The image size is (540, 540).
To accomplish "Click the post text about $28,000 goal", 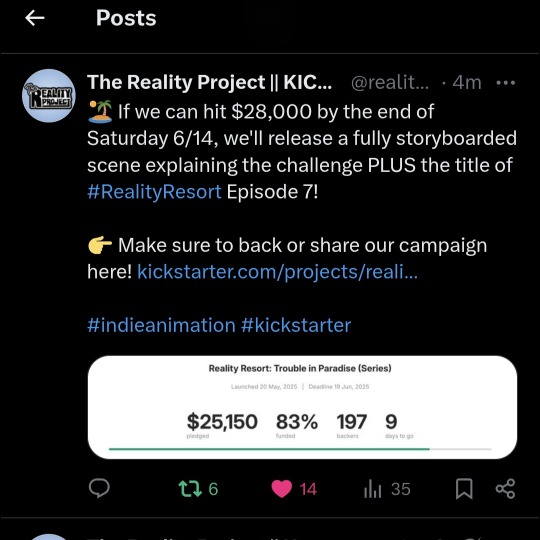I will 302,152.
